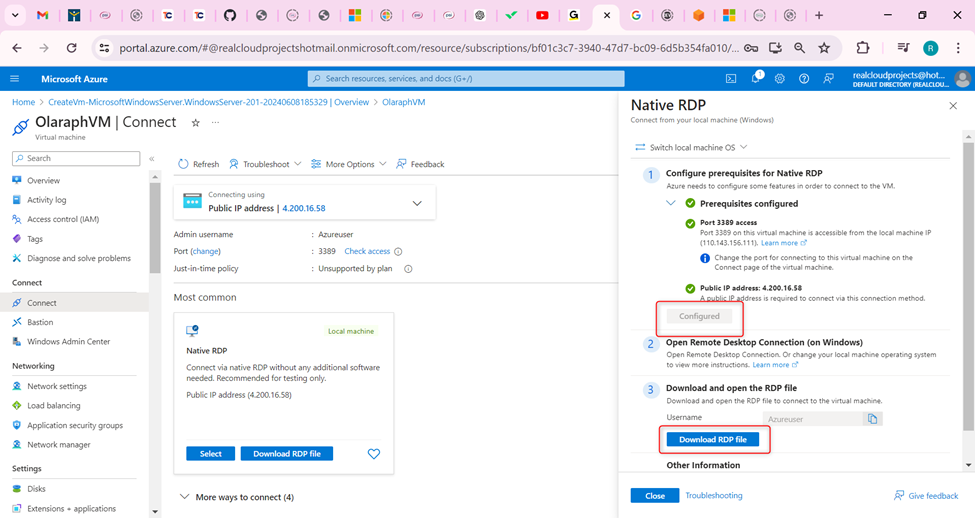The height and width of the screenshot is (518, 975).
Task: Expand More ways to connect (4)
Action: click(x=237, y=497)
